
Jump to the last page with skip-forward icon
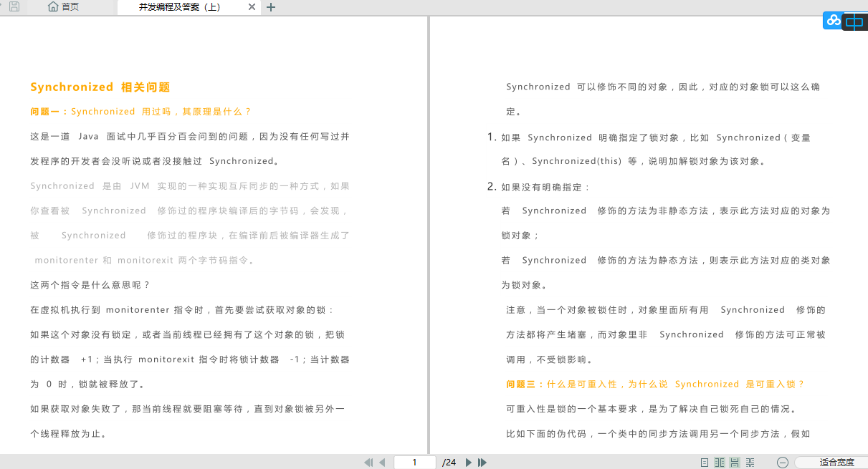(482, 462)
